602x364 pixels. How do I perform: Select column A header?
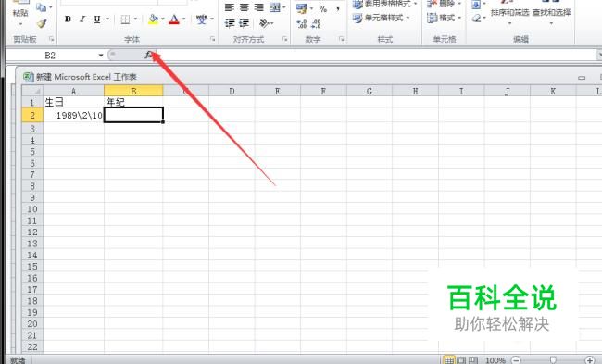(74, 91)
